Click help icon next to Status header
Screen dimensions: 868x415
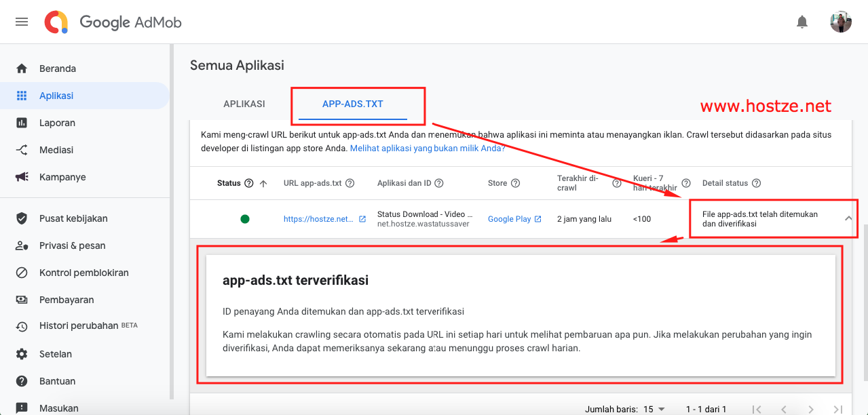pos(248,183)
